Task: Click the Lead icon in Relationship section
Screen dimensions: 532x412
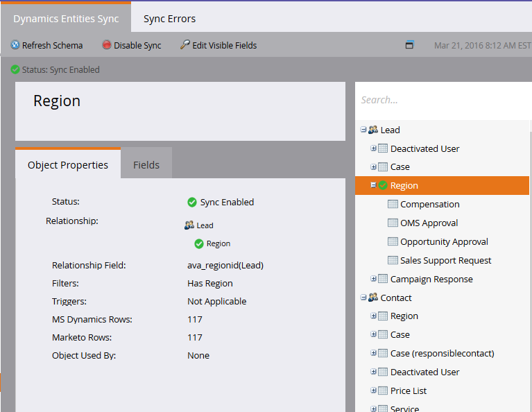Action: (189, 225)
